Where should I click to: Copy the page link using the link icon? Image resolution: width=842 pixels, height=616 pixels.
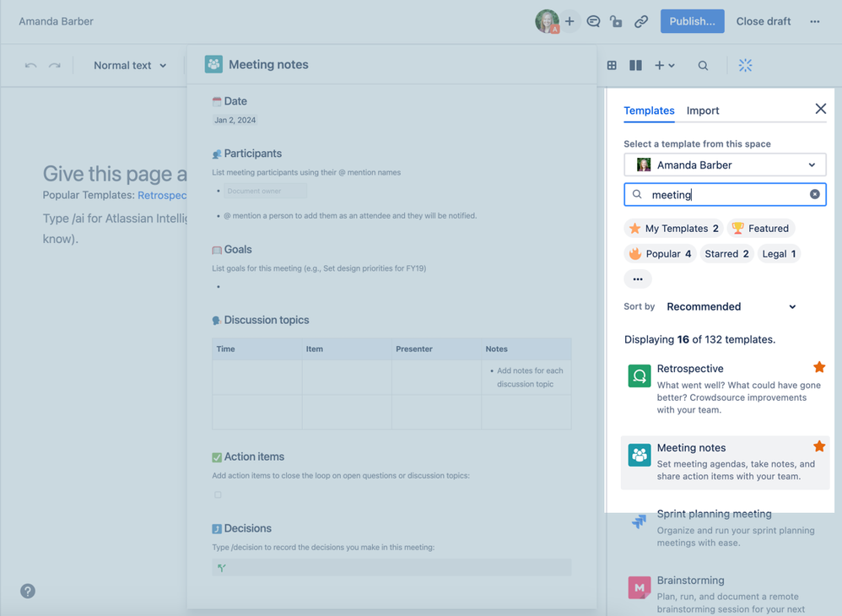pyautogui.click(x=640, y=21)
